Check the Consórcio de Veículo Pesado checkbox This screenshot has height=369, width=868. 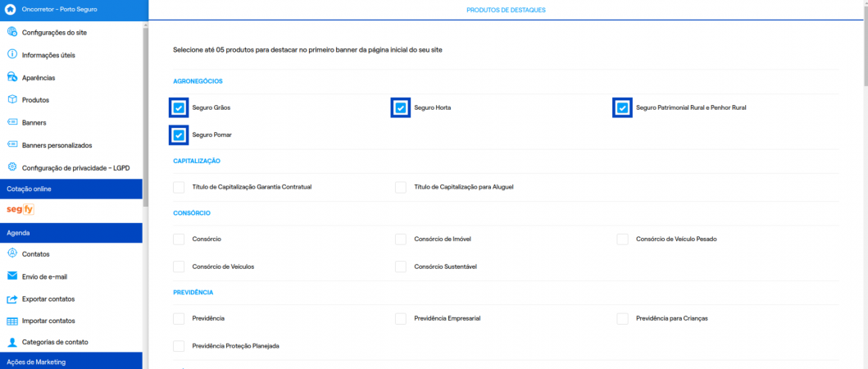623,239
